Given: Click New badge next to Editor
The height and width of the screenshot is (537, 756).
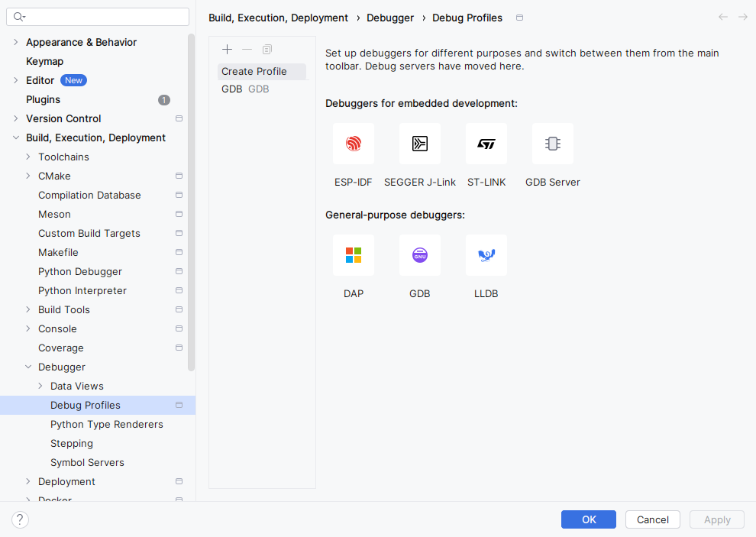Looking at the screenshot, I should coord(73,80).
